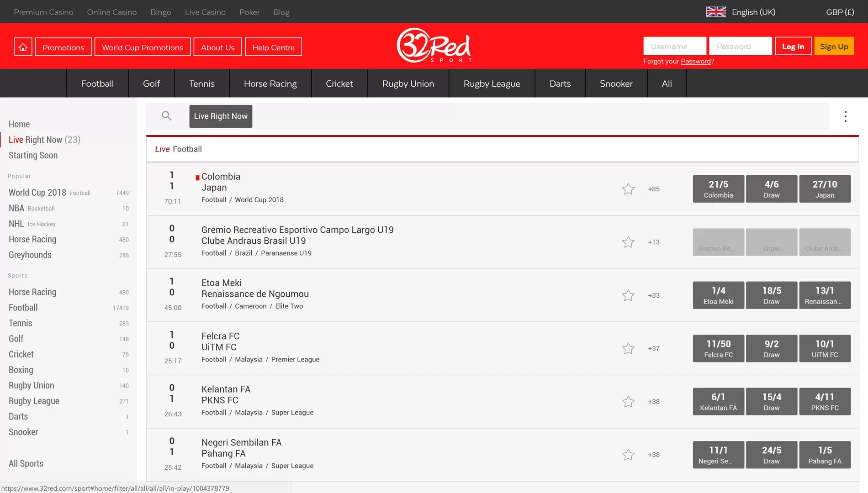Screen dimensions: 868x493
Task: Bet 4/6 on Draw for Colombia-Japan
Action: pyautogui.click(x=772, y=189)
